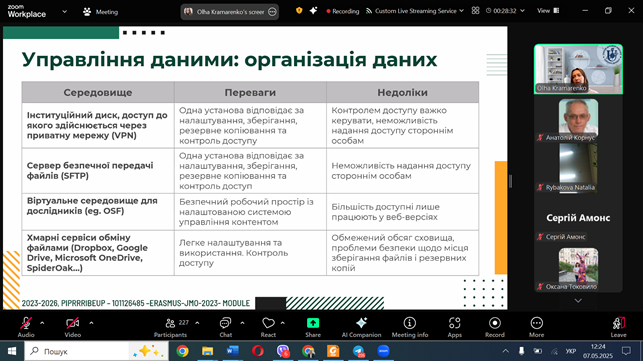Start recording with Record button

tap(495, 327)
